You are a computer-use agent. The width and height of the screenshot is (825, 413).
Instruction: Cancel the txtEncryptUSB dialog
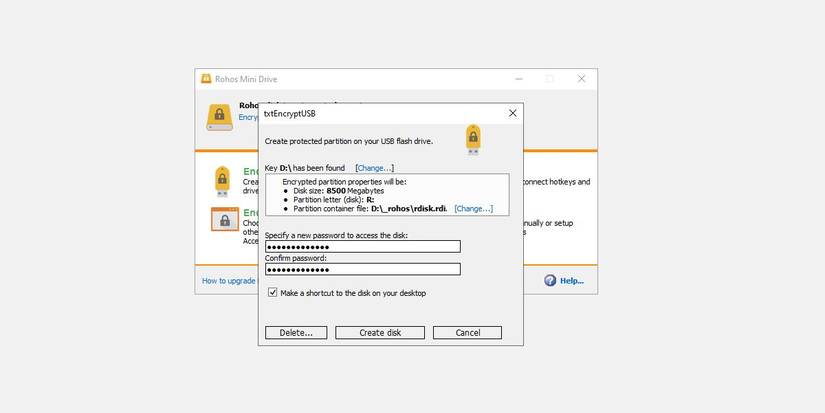pos(467,333)
